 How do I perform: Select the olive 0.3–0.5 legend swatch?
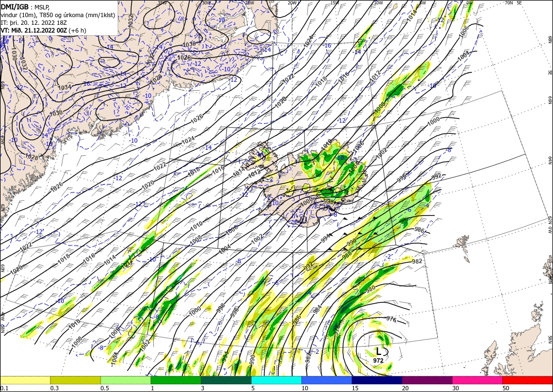click(x=75, y=380)
